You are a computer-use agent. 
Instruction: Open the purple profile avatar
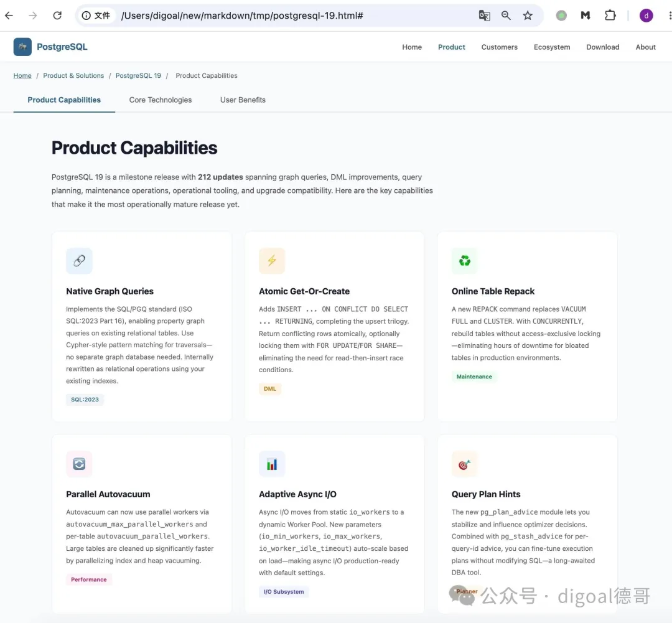pyautogui.click(x=646, y=16)
